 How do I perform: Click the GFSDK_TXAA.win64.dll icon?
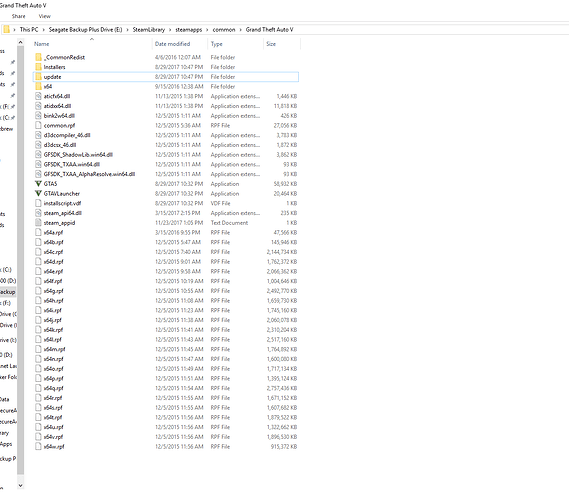[38, 164]
